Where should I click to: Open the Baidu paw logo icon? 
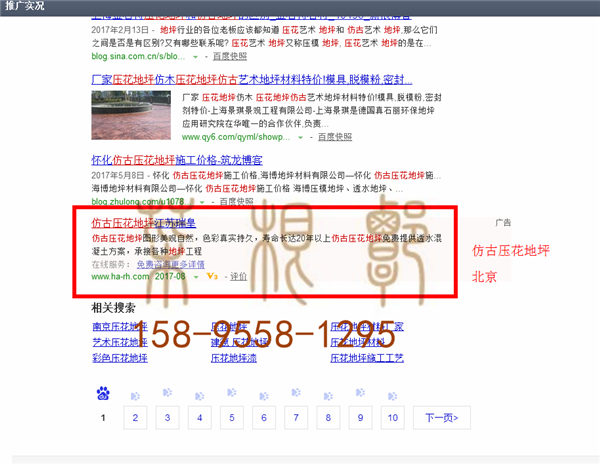[103, 393]
